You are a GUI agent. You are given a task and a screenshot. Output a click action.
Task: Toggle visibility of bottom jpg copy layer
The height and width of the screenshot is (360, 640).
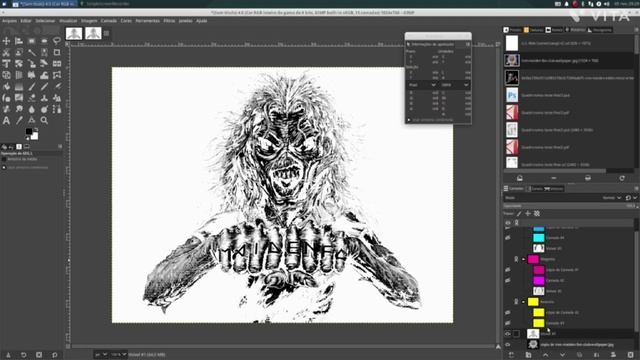point(508,344)
